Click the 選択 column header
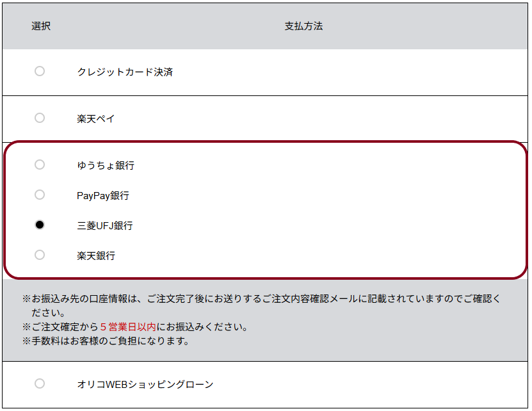Viewport: 532px width, 411px height. 41,26
